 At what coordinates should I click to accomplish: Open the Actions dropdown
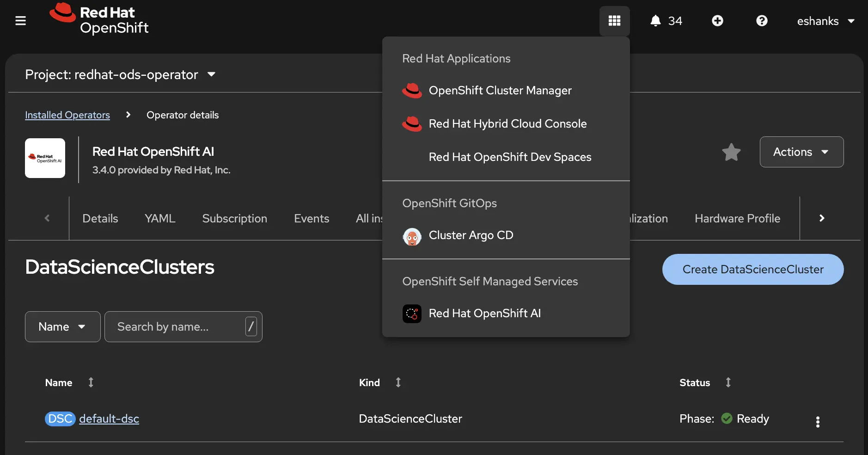point(801,152)
